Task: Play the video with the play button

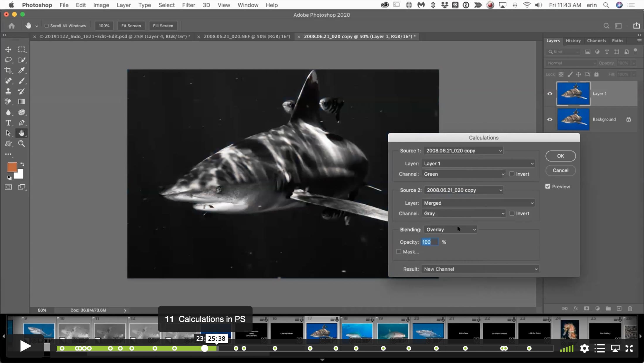Action: (25, 346)
